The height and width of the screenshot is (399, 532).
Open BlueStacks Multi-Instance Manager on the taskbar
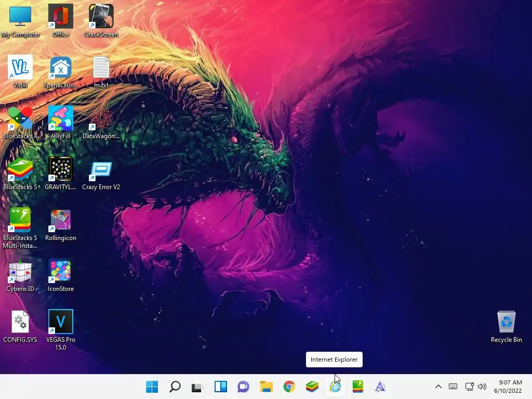358,387
